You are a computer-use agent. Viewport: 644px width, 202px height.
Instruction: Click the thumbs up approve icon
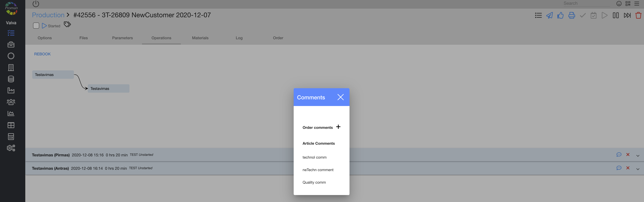[560, 16]
